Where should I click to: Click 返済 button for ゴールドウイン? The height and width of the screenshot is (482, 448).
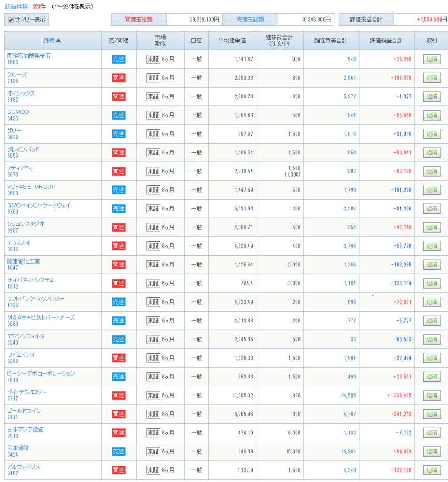pyautogui.click(x=432, y=414)
